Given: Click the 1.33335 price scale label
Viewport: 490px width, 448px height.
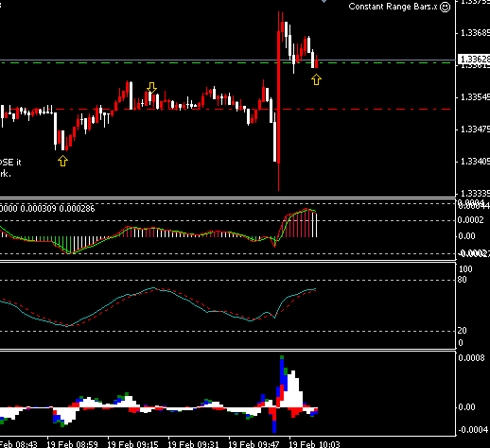Looking at the screenshot, I should [475, 193].
